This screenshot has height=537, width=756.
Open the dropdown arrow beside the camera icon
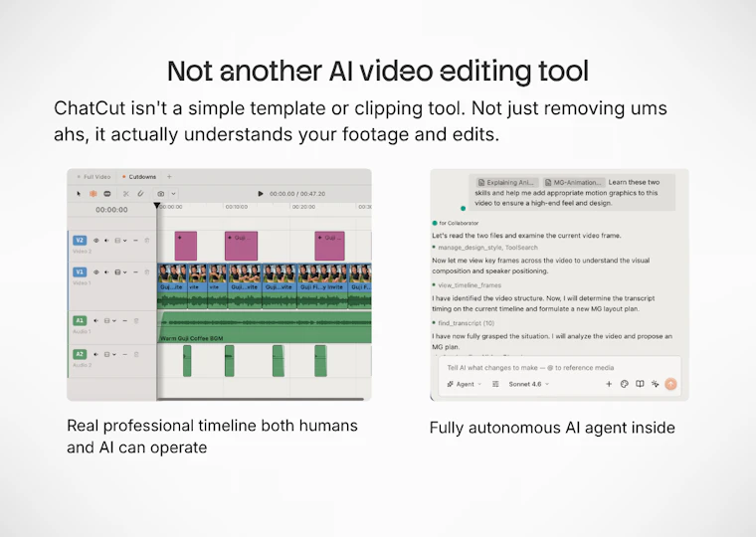(x=173, y=194)
